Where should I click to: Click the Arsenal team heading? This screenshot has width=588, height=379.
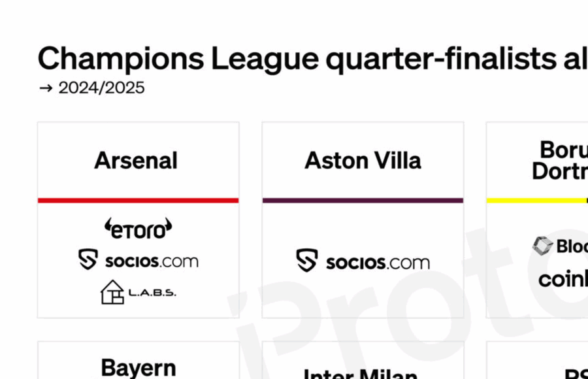pyautogui.click(x=136, y=161)
